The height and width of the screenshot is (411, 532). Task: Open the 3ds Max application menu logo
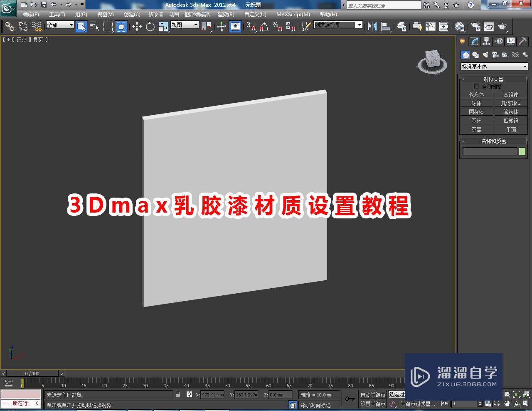[8, 8]
